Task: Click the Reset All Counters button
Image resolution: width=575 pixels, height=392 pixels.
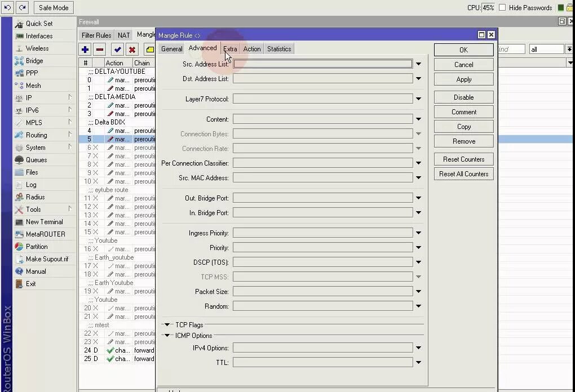Action: pos(463,174)
